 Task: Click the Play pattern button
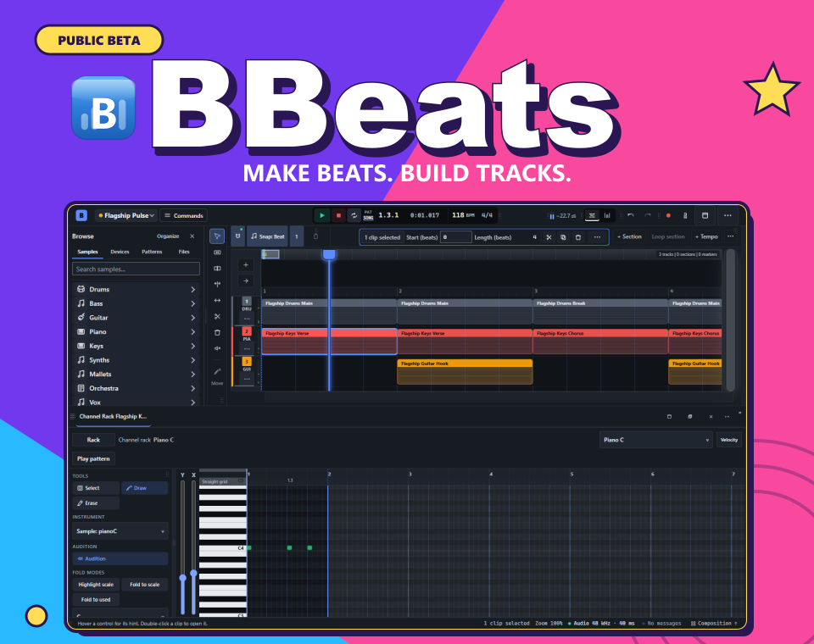[93, 458]
